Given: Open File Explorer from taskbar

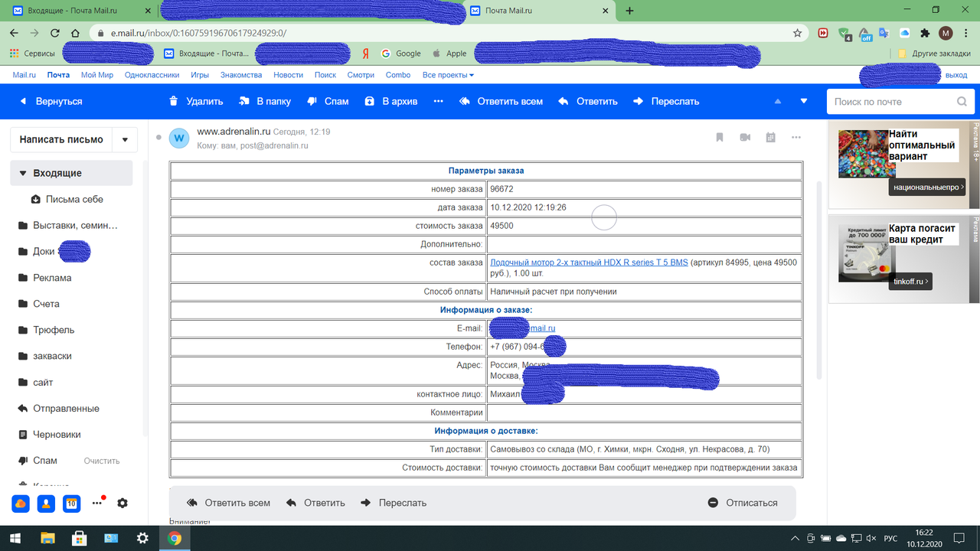Looking at the screenshot, I should 47,538.
